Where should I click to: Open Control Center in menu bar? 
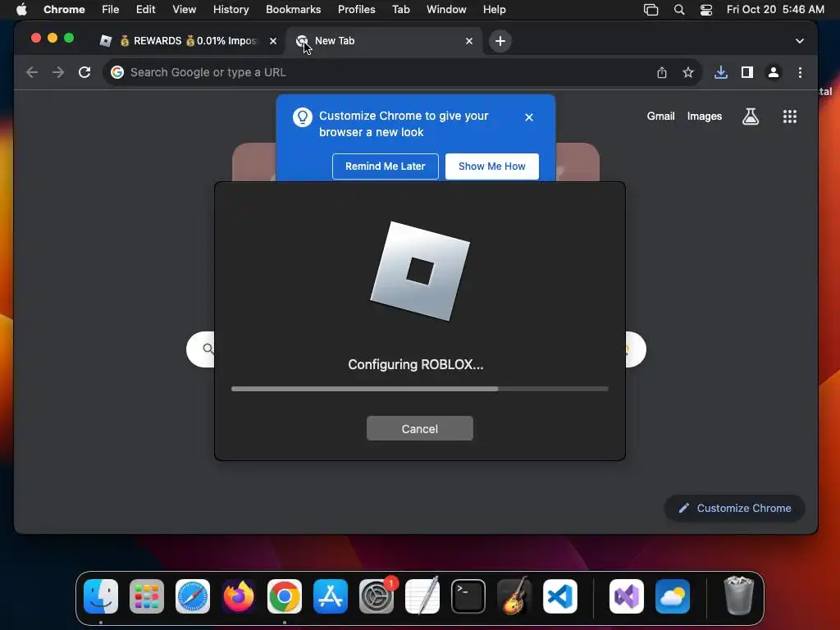click(x=706, y=9)
